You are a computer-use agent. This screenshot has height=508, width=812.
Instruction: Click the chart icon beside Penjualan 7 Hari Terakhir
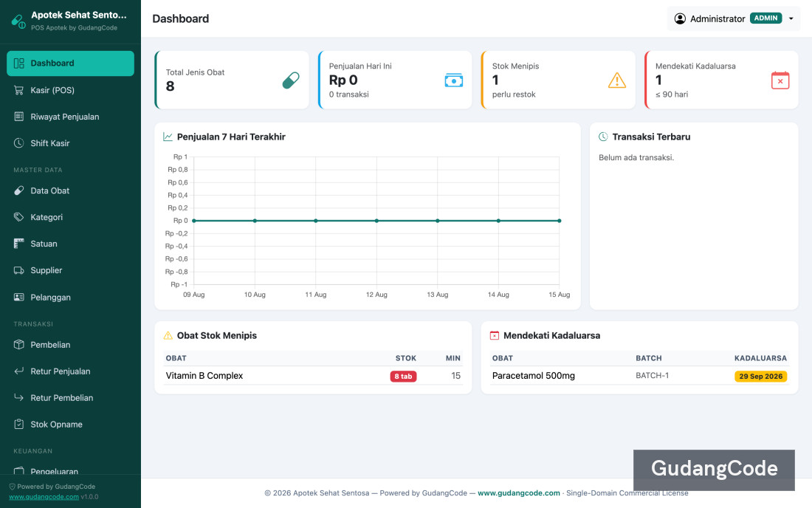(168, 137)
